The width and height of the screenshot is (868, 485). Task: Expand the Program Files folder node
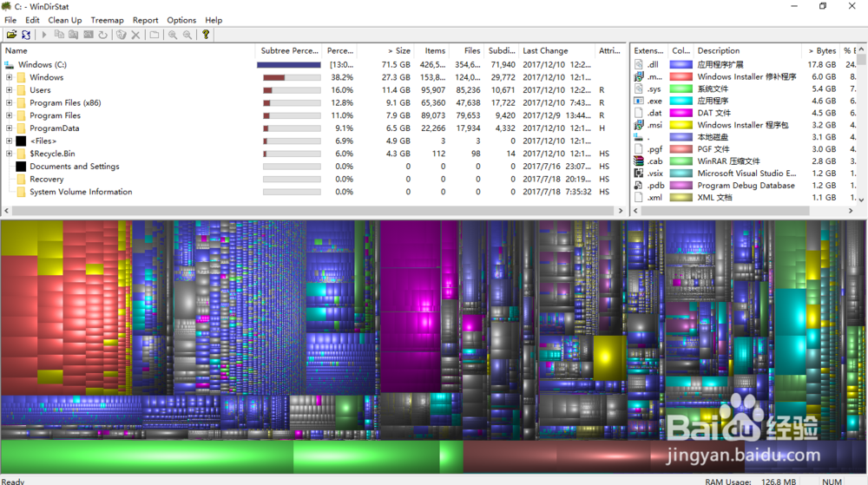(9, 115)
